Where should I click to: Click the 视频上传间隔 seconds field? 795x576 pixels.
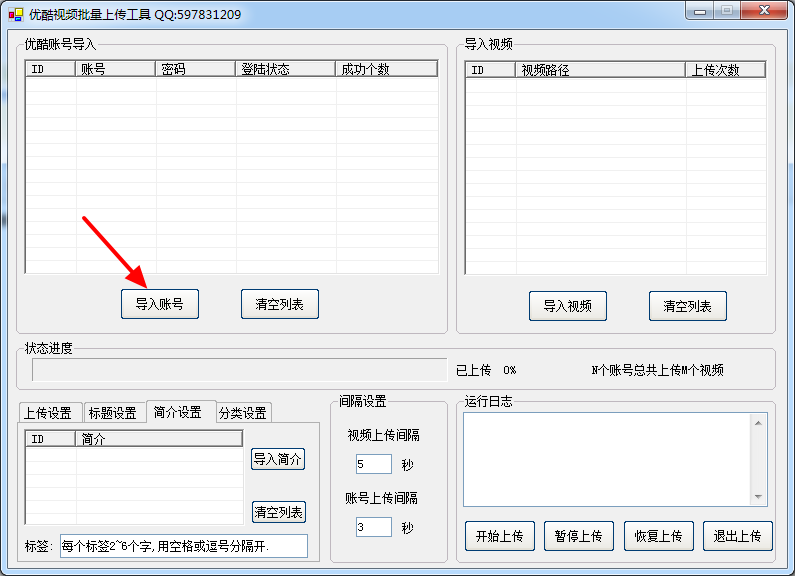[x=374, y=464]
